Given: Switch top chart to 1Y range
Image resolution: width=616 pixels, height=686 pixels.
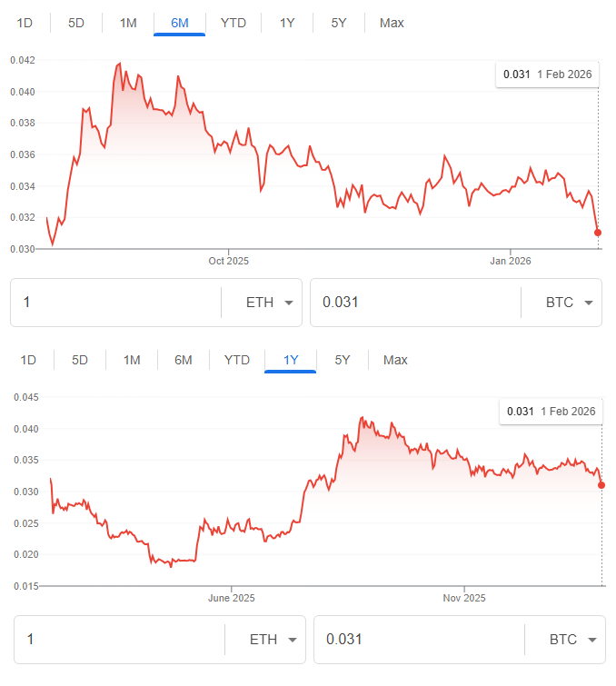Looking at the screenshot, I should [287, 23].
